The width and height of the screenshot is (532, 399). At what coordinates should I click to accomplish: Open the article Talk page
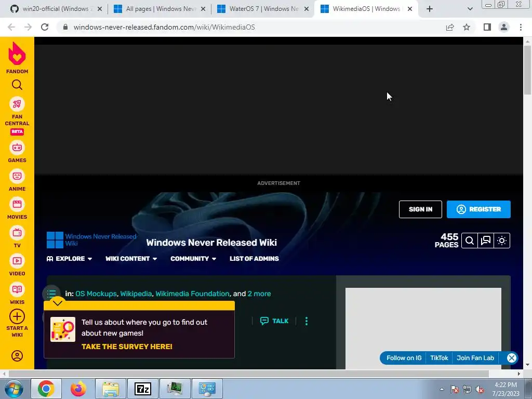click(274, 321)
